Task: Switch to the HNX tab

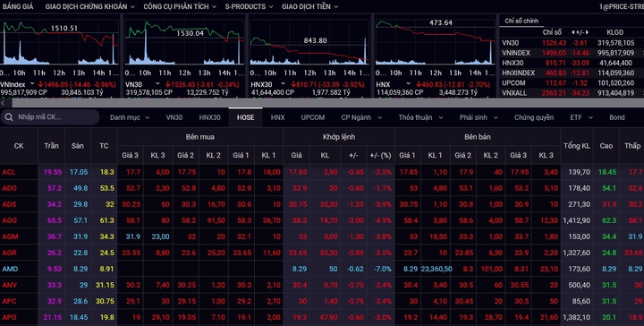Action: click(277, 117)
